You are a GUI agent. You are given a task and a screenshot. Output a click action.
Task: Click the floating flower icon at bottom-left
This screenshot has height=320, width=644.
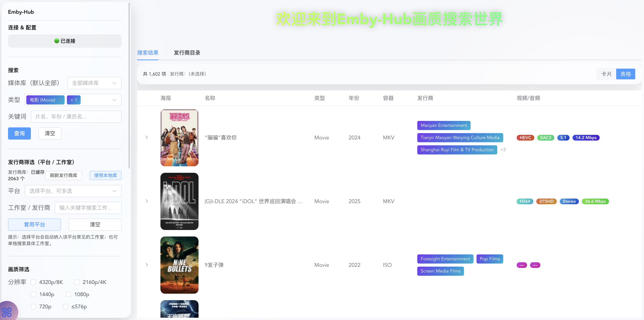click(x=7, y=312)
